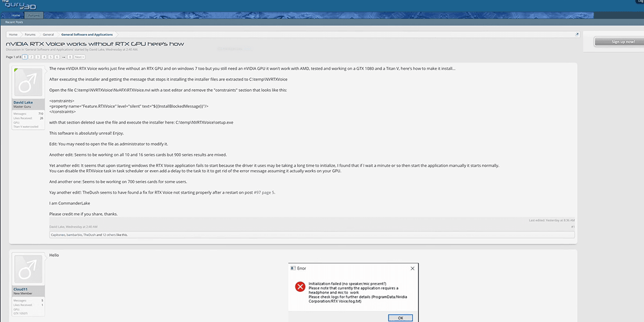This screenshot has width=644, height=322.
Task: Click the Titan V watercooled GPU text
Action: coord(26,126)
